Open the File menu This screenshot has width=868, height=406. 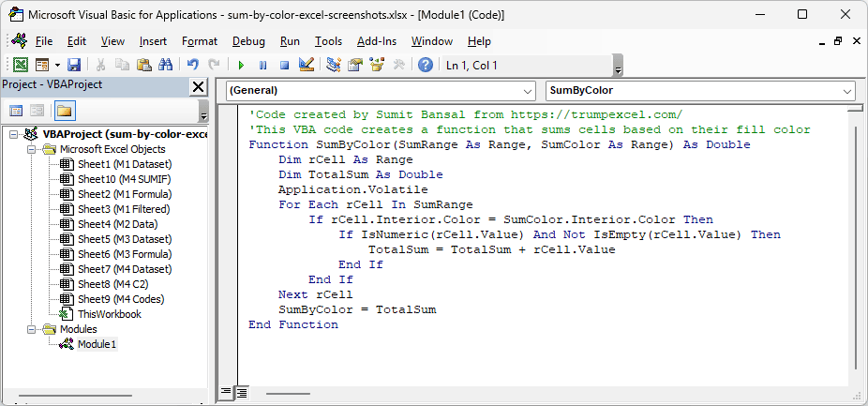(44, 41)
